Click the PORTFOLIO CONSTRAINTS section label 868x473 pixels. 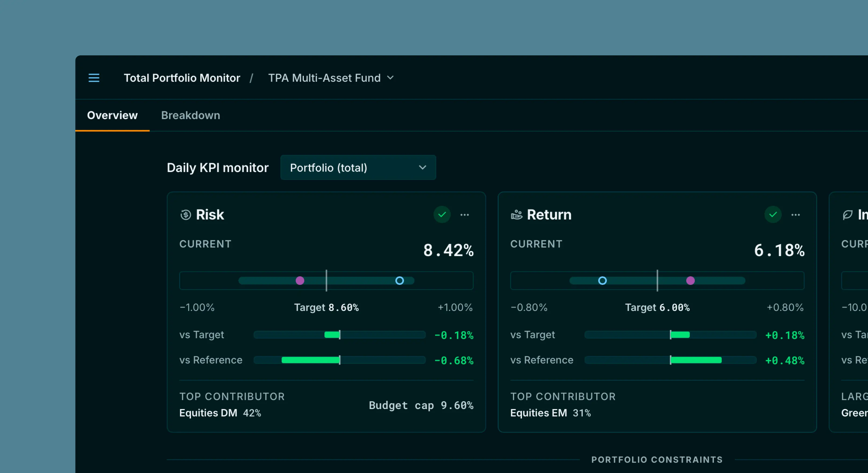(x=657, y=460)
